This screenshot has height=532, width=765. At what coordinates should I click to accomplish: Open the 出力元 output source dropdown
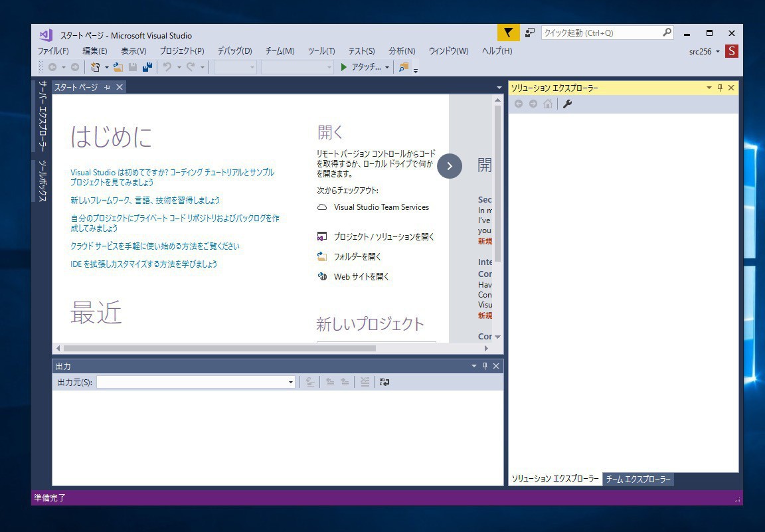click(291, 383)
